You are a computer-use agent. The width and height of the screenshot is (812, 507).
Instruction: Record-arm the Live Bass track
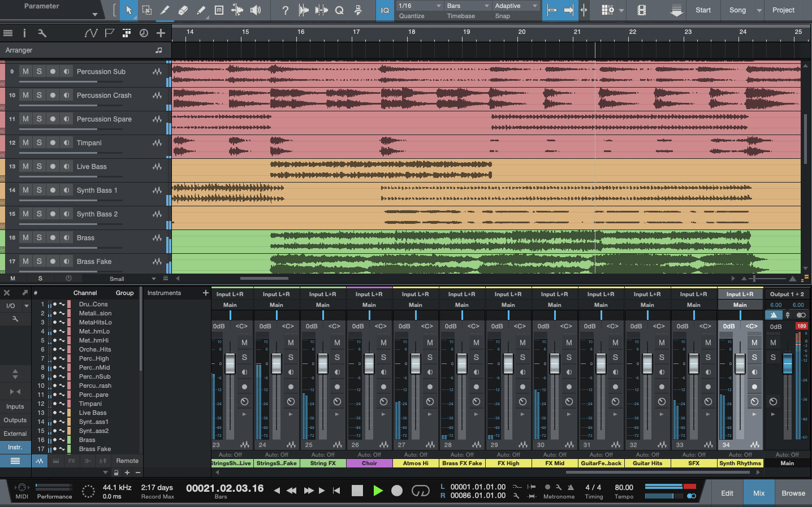coord(52,166)
